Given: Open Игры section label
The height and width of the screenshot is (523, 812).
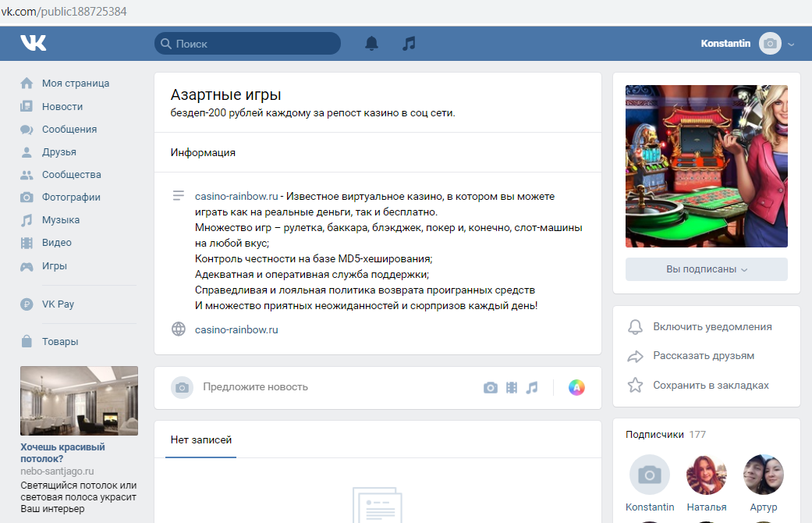Looking at the screenshot, I should click(55, 266).
